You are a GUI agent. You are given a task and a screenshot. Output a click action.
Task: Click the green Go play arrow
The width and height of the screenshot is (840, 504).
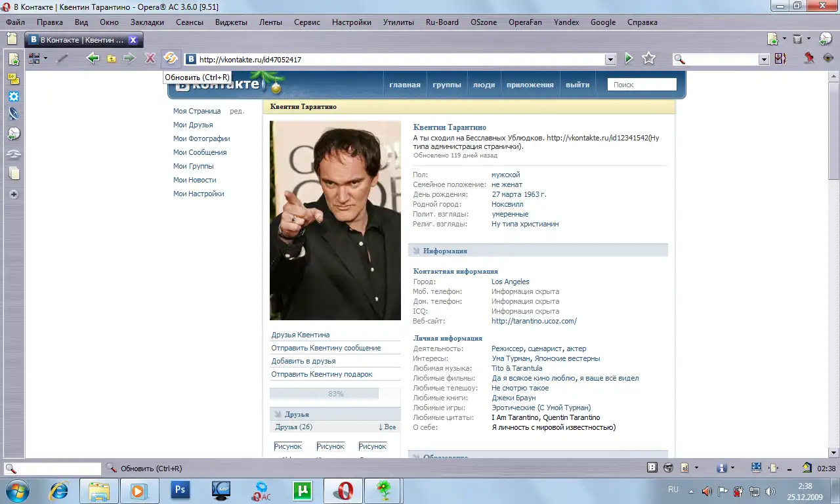(x=629, y=59)
